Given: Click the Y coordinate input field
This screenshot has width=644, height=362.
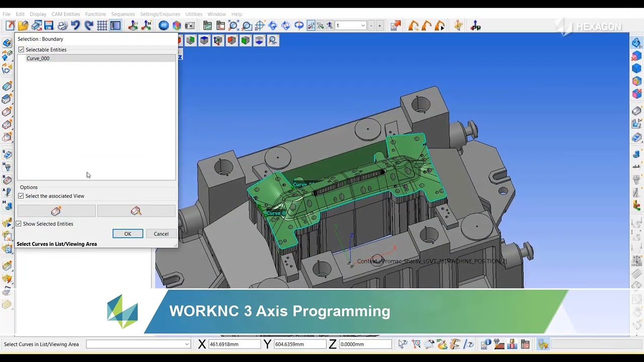Looking at the screenshot, I should [299, 344].
